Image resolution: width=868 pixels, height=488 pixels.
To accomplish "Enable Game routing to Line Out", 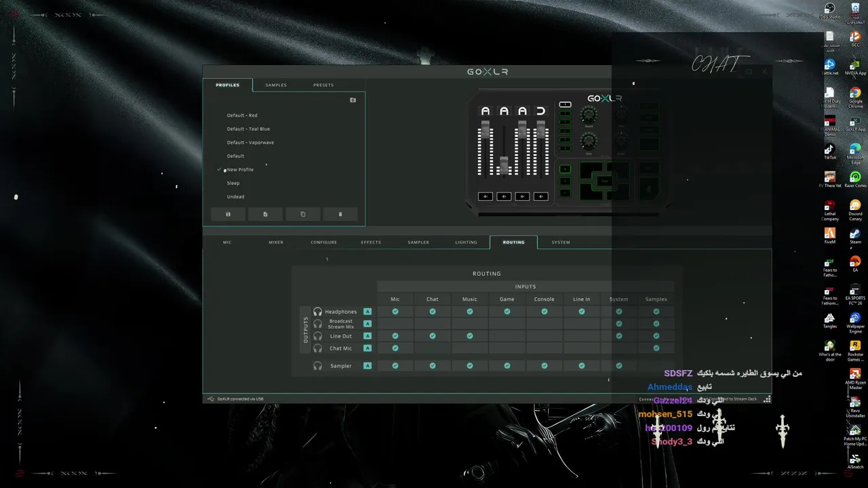I will [507, 336].
